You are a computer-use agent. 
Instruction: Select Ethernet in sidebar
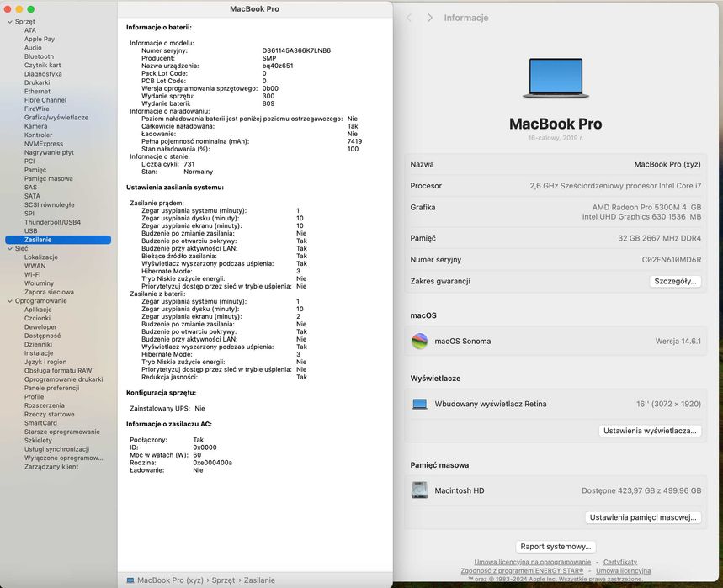coord(37,92)
